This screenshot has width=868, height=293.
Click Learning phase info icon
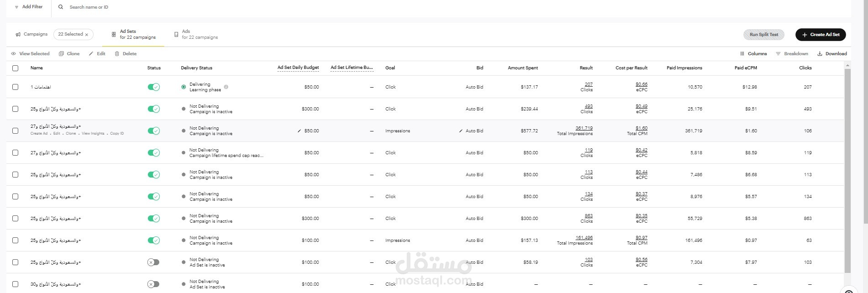point(226,87)
